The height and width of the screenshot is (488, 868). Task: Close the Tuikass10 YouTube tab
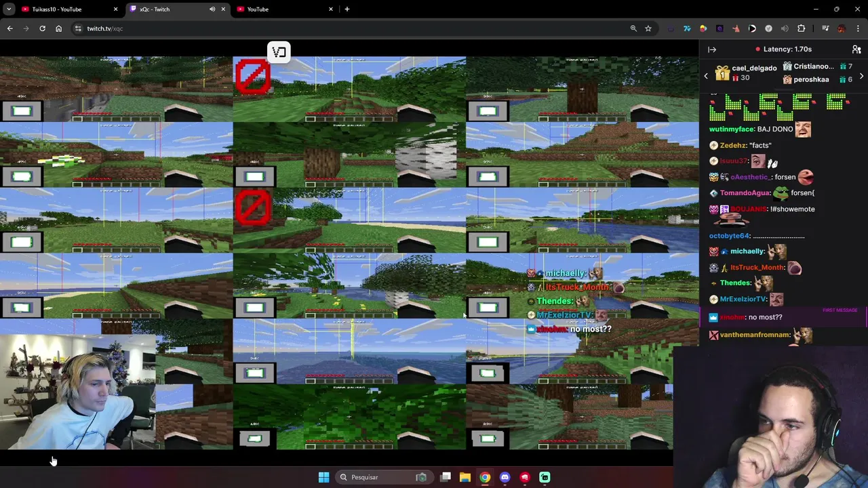[115, 9]
